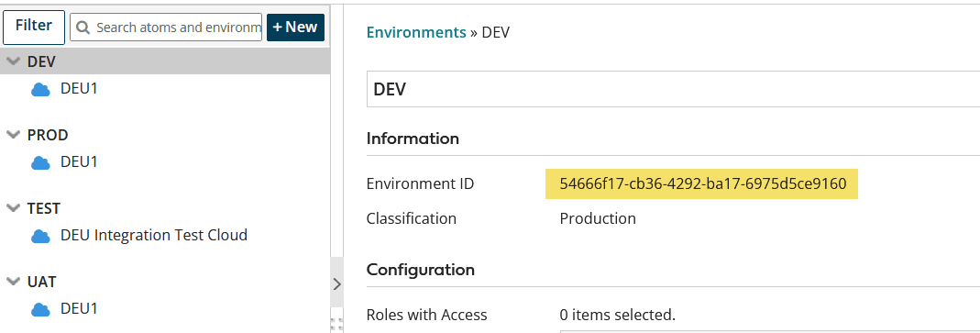Click the cloud icon under UAT
The image size is (980, 333).
[40, 309]
